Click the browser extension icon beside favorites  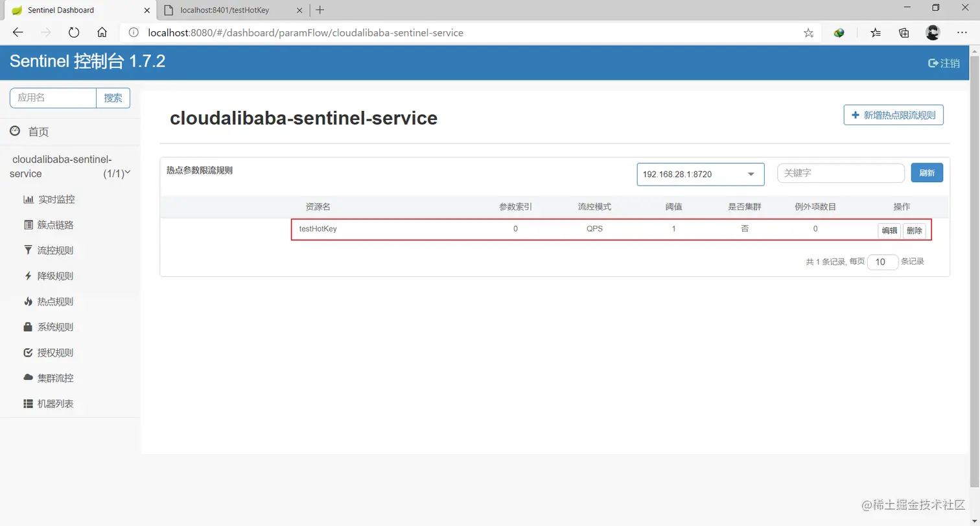coord(839,32)
